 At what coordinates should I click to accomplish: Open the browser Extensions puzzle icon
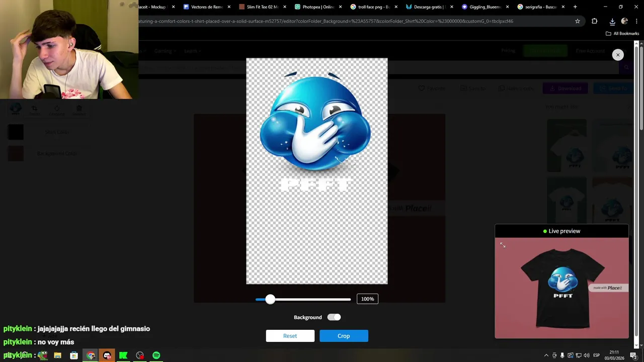coord(595,21)
